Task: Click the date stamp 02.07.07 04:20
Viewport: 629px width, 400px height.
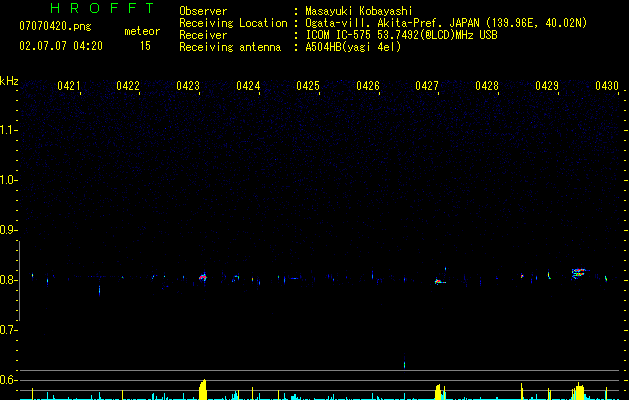Action: pyautogui.click(x=61, y=46)
